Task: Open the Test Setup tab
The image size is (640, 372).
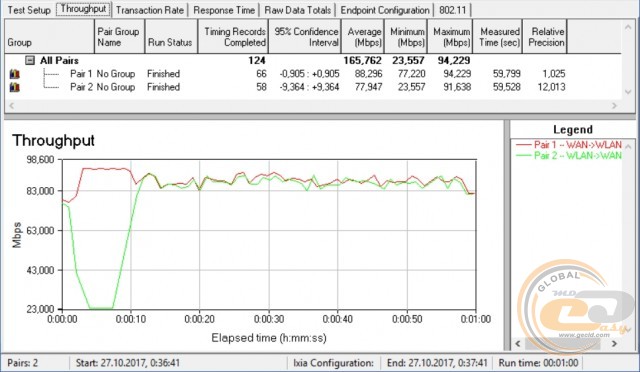Action: [x=29, y=10]
